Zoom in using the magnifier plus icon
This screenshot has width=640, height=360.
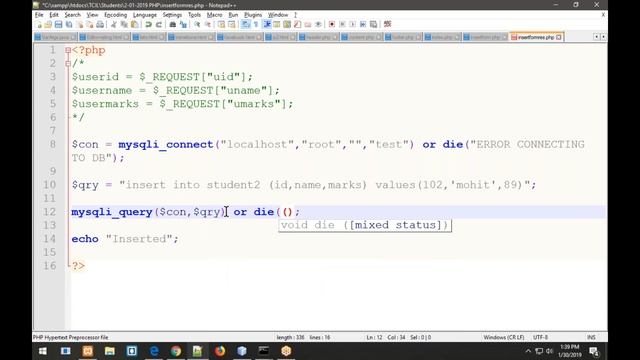tap(197, 24)
